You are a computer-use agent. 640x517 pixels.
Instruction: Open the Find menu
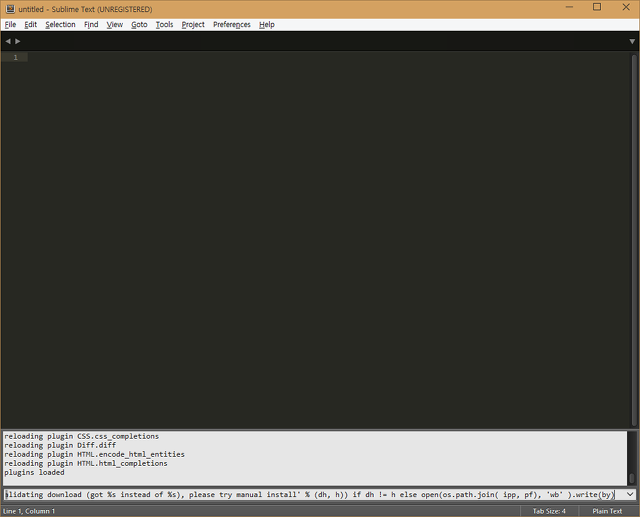pos(91,24)
